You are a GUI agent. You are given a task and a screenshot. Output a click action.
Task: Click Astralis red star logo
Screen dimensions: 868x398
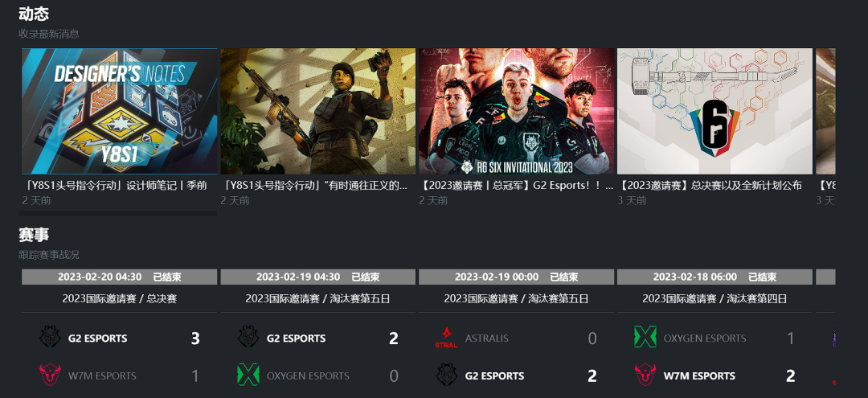click(446, 337)
